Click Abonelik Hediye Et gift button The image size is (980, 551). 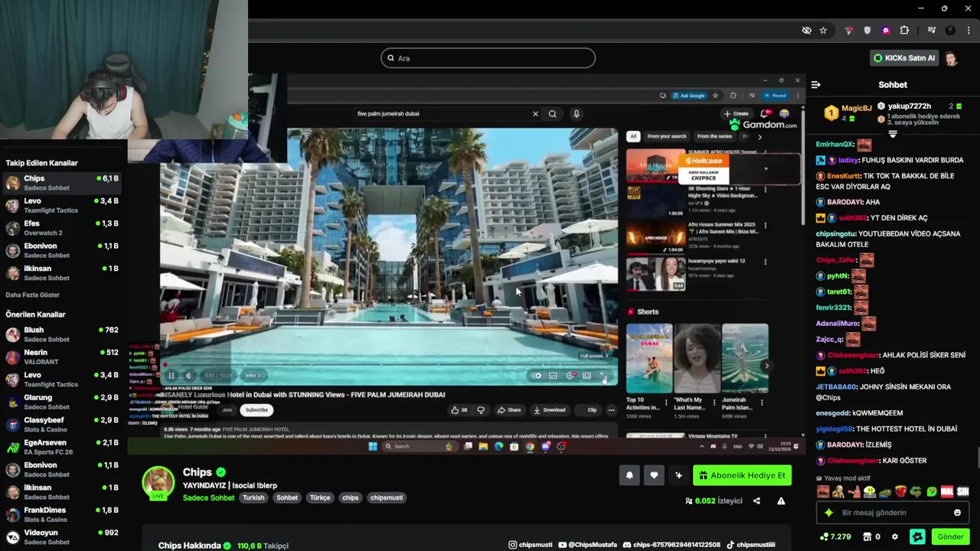pos(742,475)
